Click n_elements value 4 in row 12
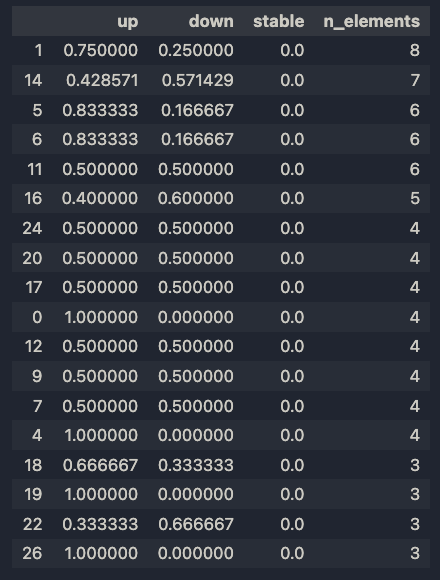Image resolution: width=440 pixels, height=580 pixels. point(415,346)
